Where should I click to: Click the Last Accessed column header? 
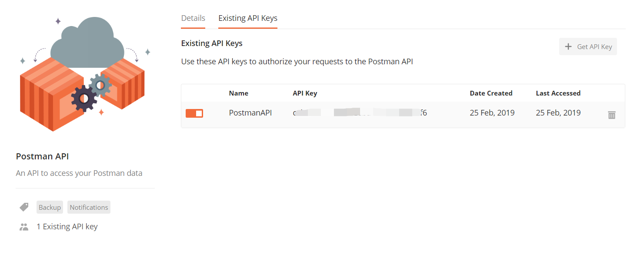point(558,93)
